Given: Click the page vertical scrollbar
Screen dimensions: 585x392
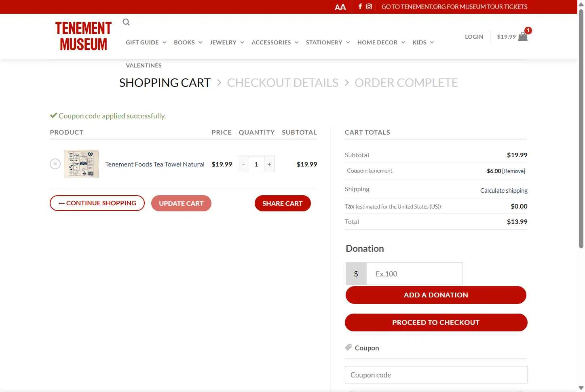Looking at the screenshot, I should point(581,129).
